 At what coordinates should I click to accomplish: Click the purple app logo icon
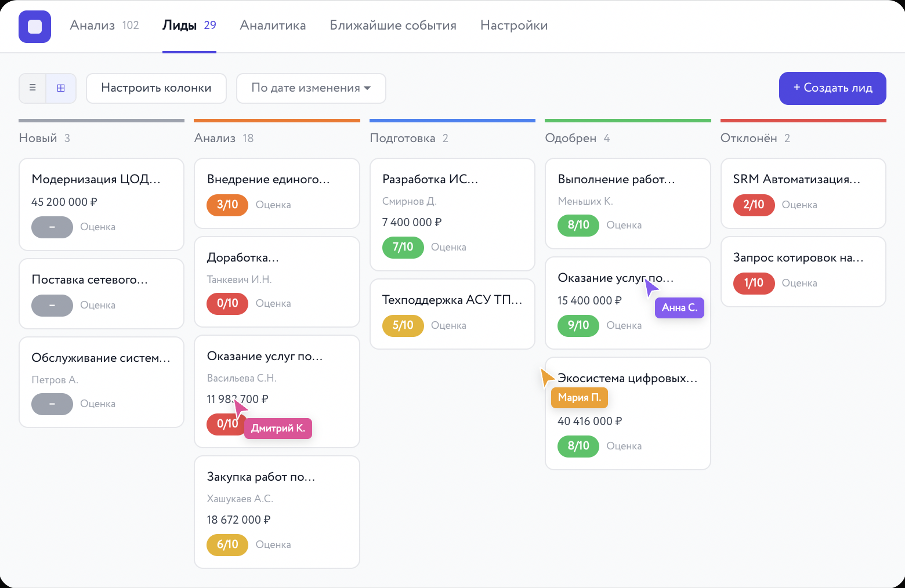(35, 27)
